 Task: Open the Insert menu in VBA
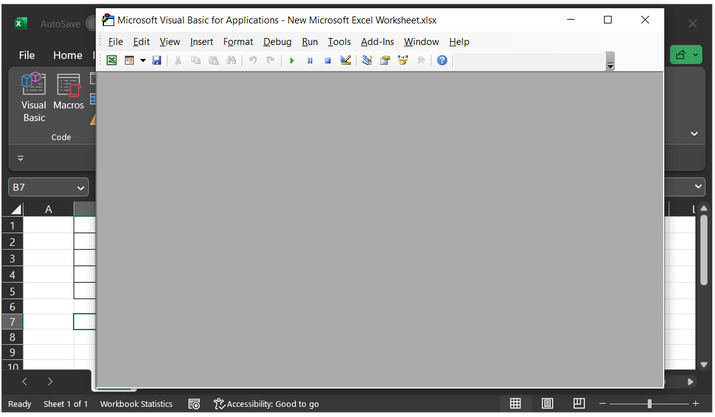pyautogui.click(x=202, y=42)
